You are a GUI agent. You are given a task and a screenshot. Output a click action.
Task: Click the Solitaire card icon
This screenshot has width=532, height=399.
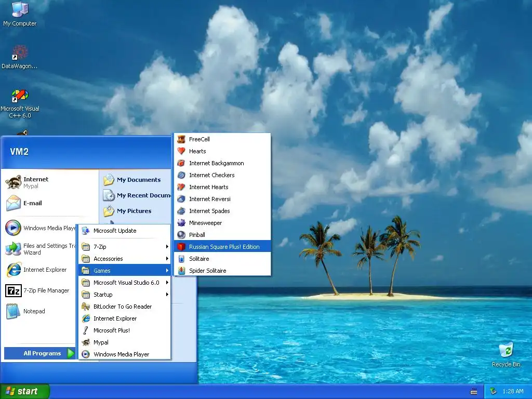(x=181, y=259)
